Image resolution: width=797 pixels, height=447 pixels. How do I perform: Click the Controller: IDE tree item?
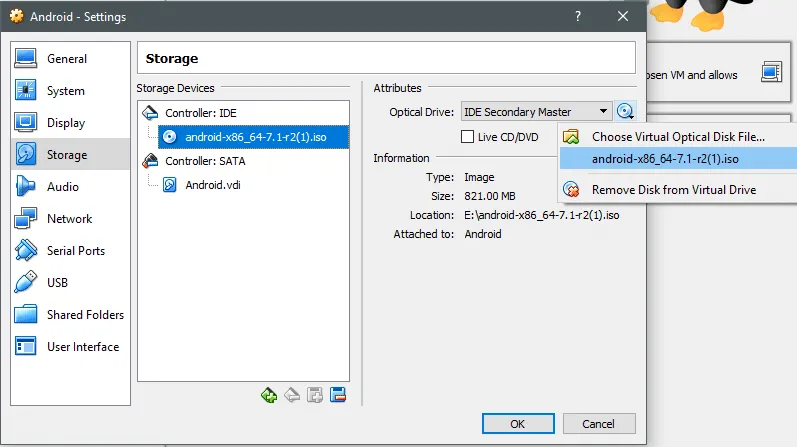point(200,112)
